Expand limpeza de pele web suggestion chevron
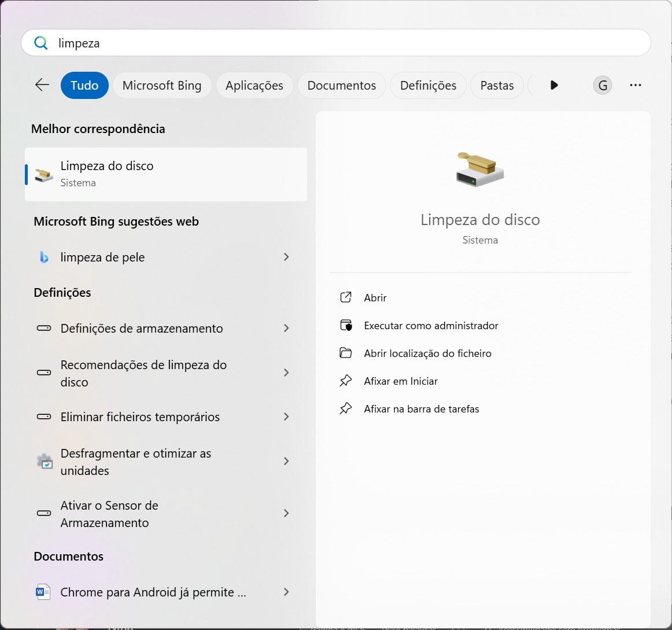The image size is (672, 630). click(286, 257)
